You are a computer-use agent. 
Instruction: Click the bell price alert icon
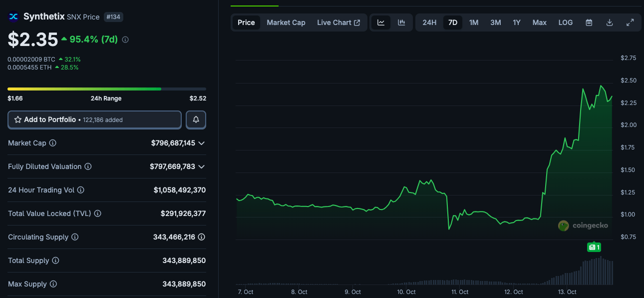(196, 120)
